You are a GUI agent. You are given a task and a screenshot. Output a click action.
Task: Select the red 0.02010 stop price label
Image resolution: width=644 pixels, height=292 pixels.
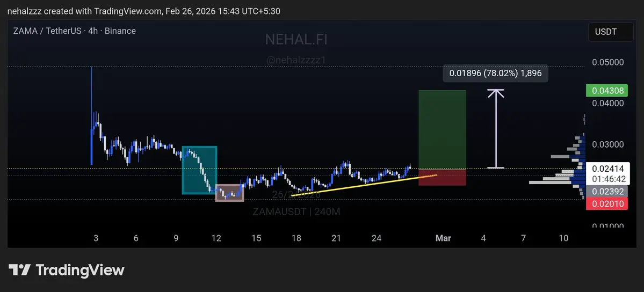(606, 203)
